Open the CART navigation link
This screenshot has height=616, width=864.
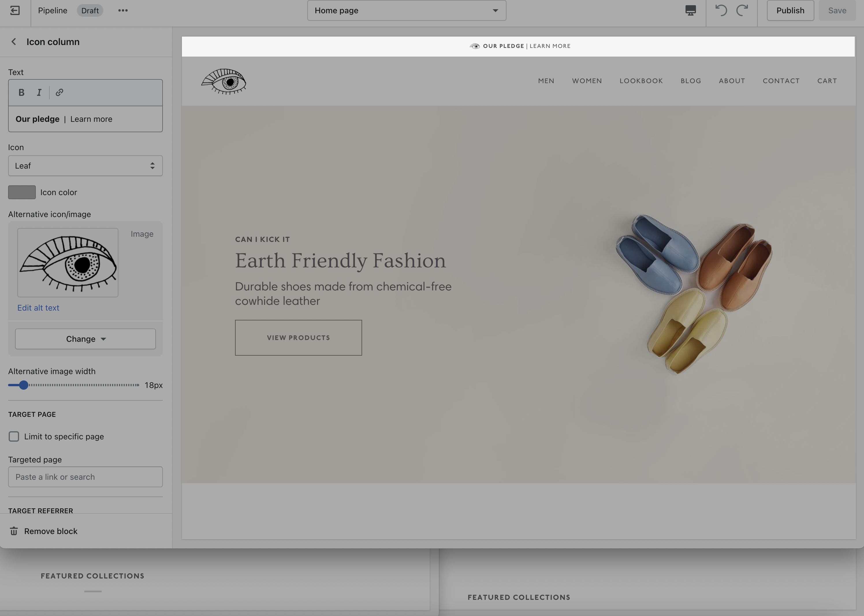[x=827, y=81]
